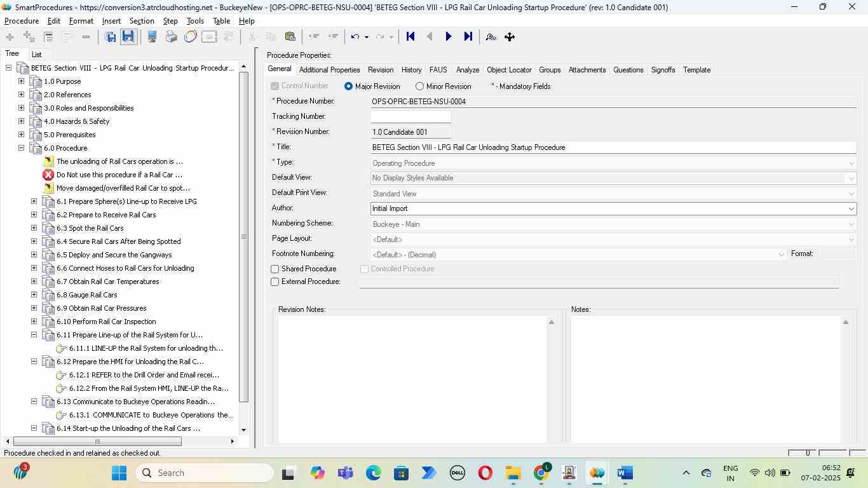This screenshot has height=488, width=868.
Task: Open the Insert menu
Action: coord(111,21)
